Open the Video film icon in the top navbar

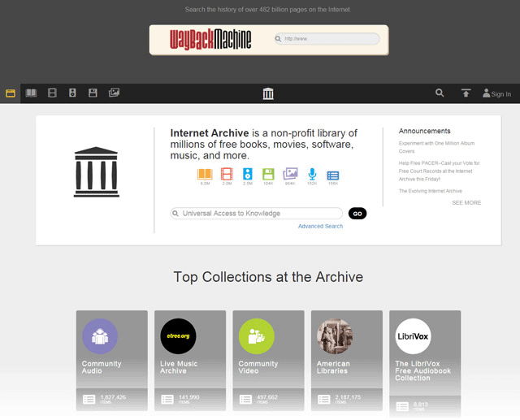point(52,93)
